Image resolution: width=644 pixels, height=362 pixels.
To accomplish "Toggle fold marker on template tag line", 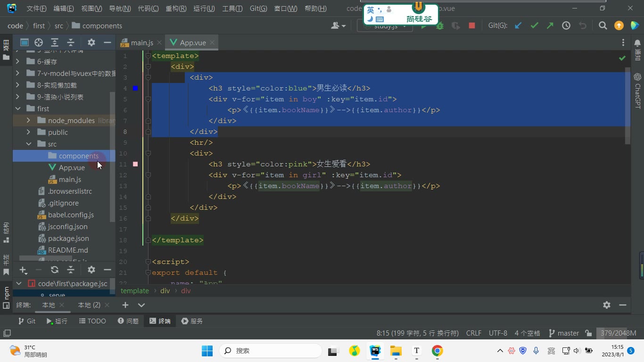I will (x=148, y=56).
